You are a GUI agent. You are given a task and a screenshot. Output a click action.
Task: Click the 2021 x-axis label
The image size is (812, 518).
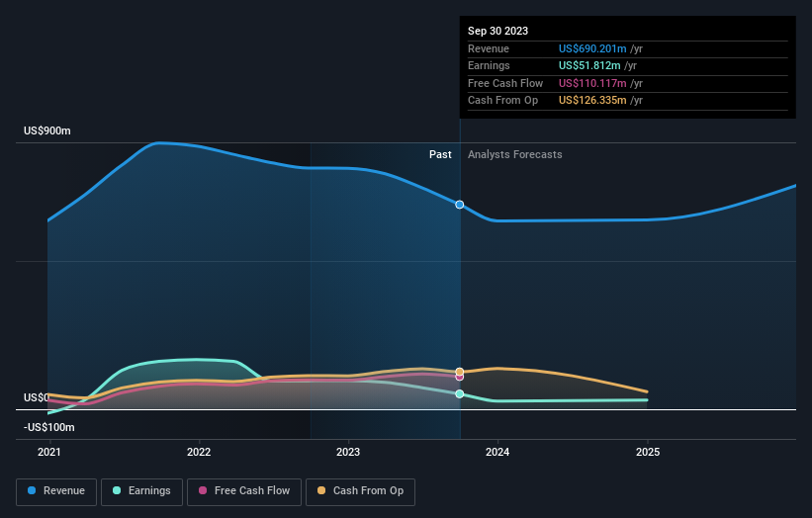click(49, 453)
